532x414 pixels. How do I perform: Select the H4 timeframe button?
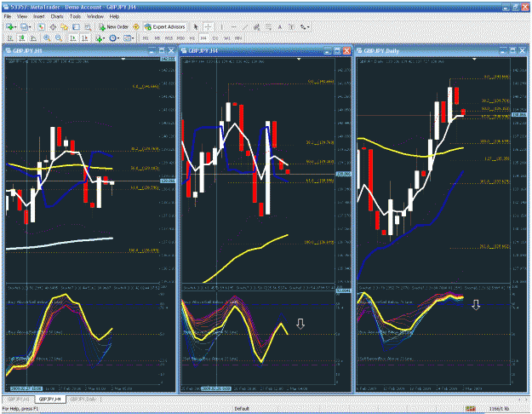tap(203, 38)
